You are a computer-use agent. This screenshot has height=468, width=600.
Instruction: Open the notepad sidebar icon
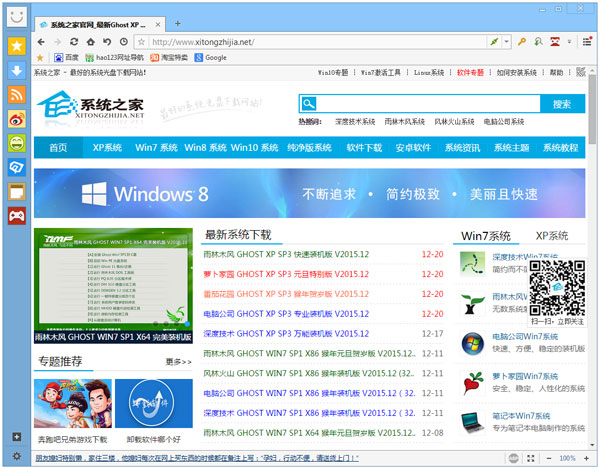coord(17,192)
